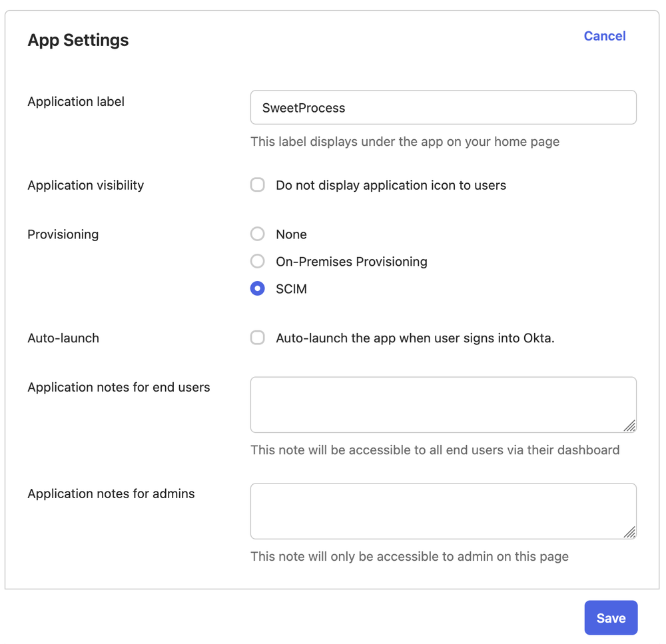Click the 'Application notes for admins' caption

[x=111, y=493]
